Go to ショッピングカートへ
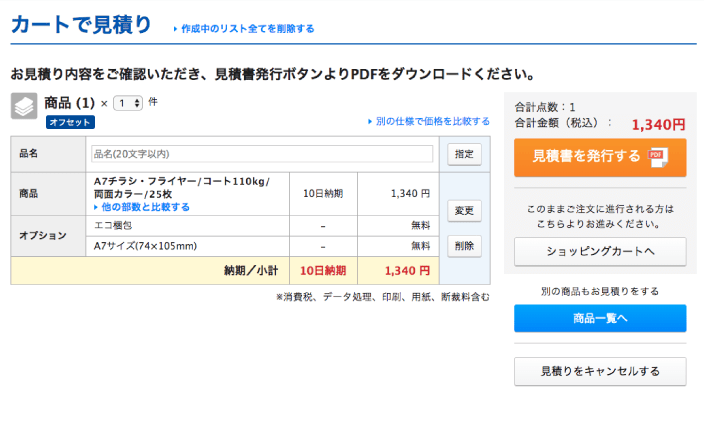The height and width of the screenshot is (440, 704). [599, 252]
